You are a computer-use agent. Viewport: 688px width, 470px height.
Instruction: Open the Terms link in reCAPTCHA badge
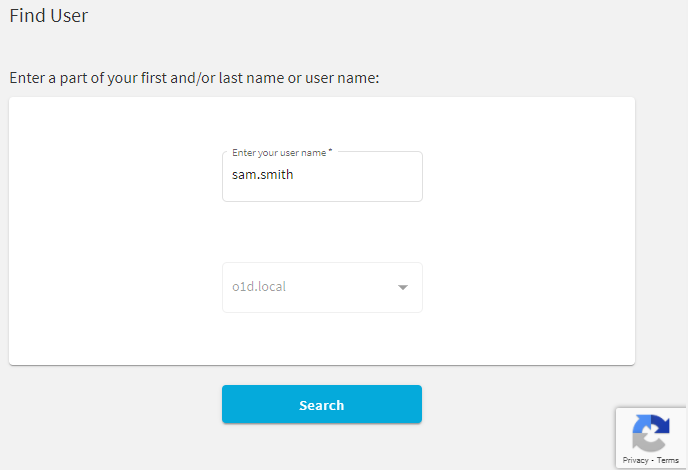coord(668,460)
